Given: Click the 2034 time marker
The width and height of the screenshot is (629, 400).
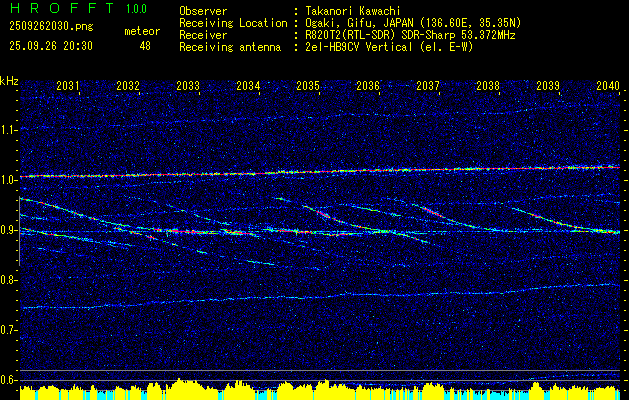Looking at the screenshot, I should coord(248,86).
